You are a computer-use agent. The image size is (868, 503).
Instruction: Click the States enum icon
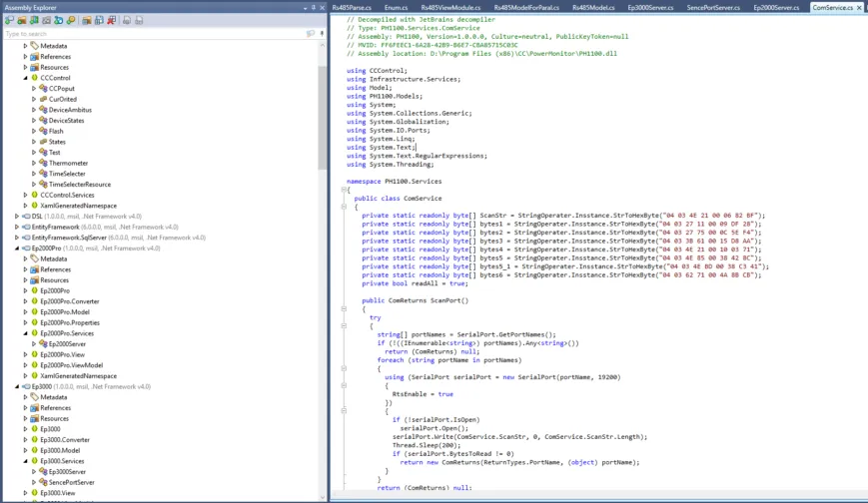(43, 142)
